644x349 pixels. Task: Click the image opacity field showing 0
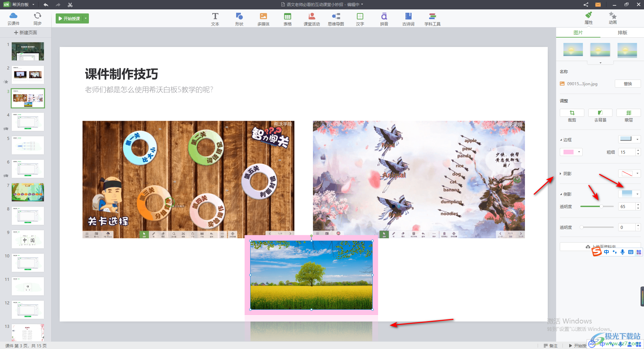click(627, 227)
